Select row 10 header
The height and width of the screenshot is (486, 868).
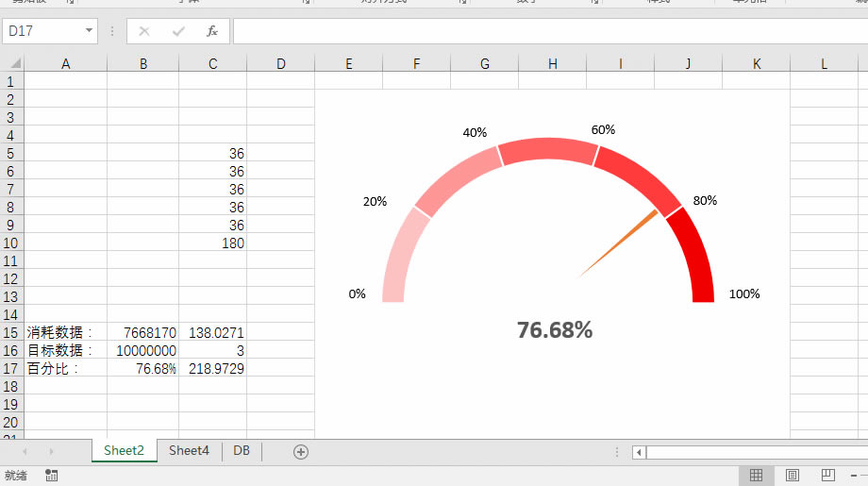[11, 243]
